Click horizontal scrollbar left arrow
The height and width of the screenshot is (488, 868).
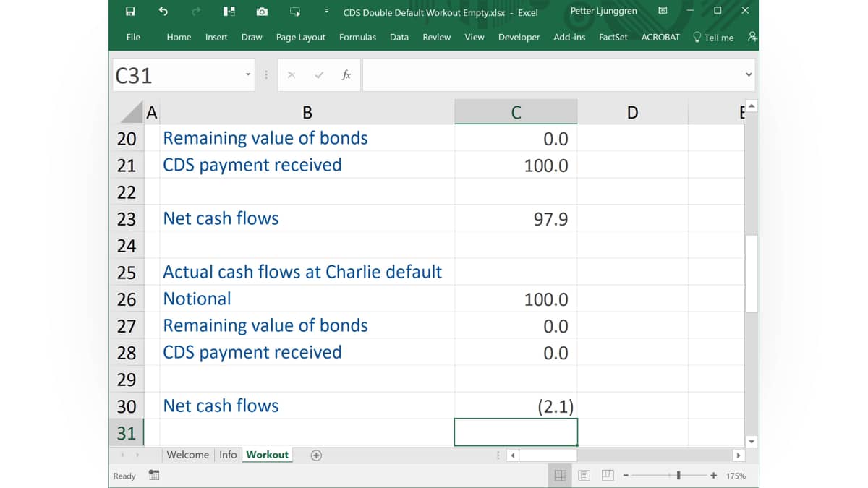pyautogui.click(x=513, y=455)
